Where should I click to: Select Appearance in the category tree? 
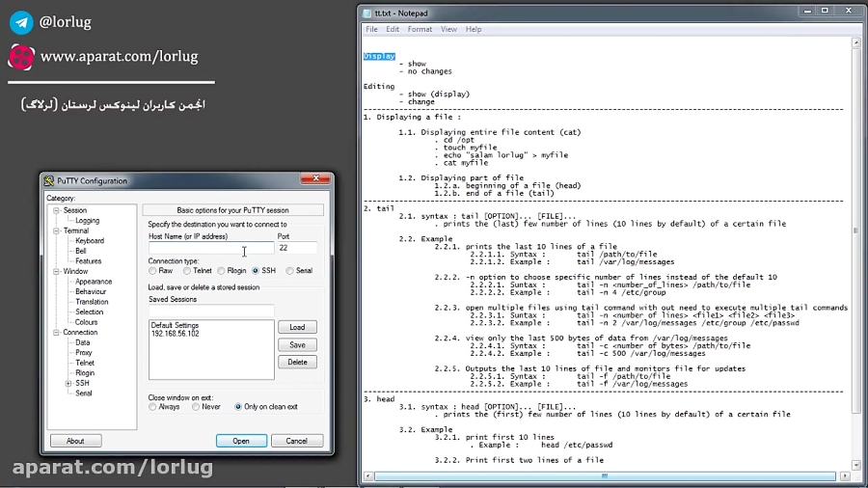[x=94, y=282]
